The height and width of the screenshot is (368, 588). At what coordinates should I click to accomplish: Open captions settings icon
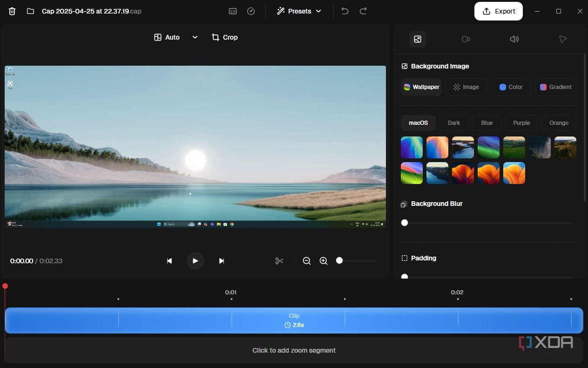click(233, 11)
